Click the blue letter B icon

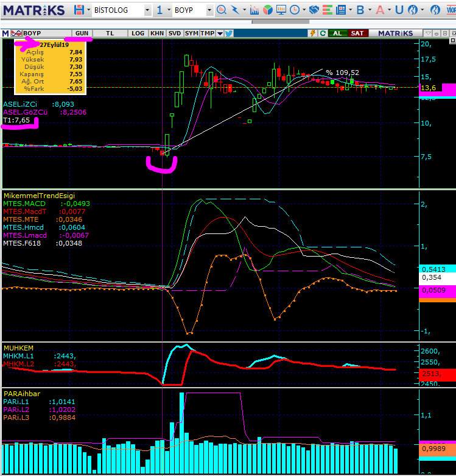[x=360, y=10]
